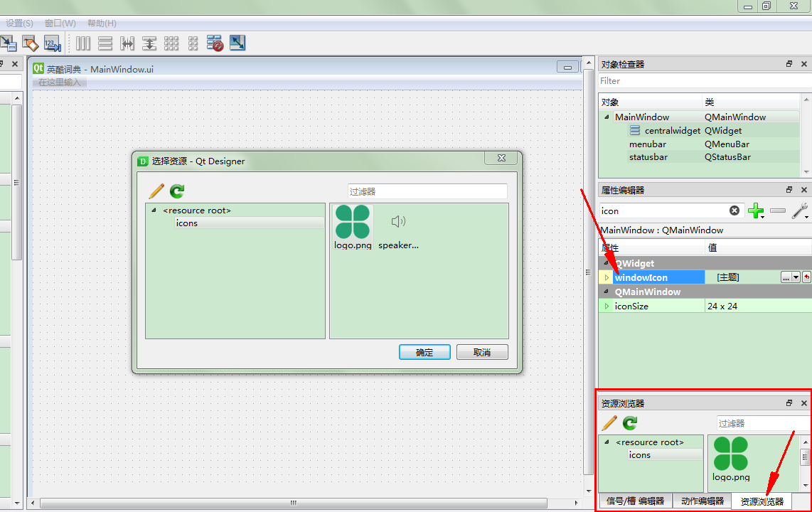The width and height of the screenshot is (812, 512).
Task: Click the Break Layout toolbar icon
Action: (x=215, y=43)
